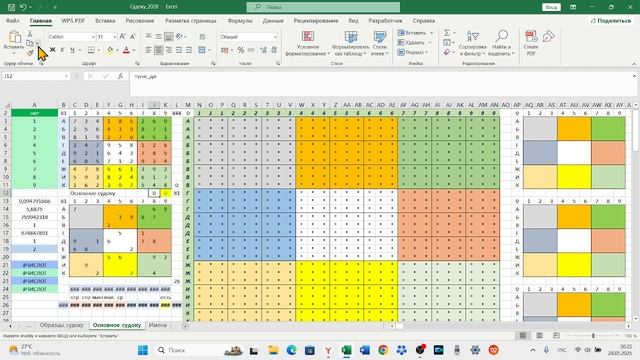
Task: Click the fill color bucket swatch
Action: (x=110, y=50)
